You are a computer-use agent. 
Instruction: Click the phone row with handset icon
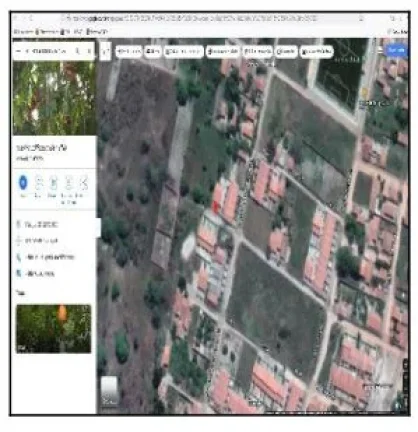point(53,257)
